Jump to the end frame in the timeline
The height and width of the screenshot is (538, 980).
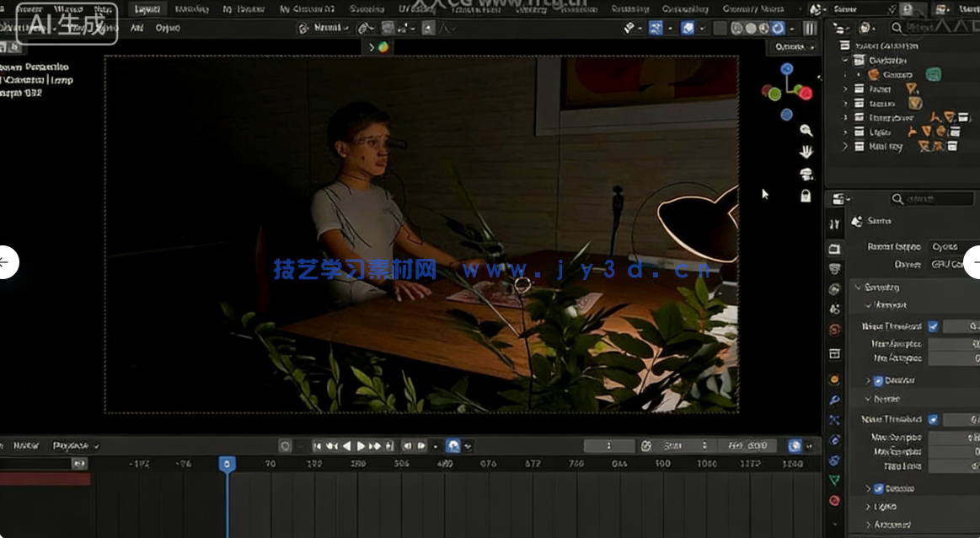[x=389, y=445]
